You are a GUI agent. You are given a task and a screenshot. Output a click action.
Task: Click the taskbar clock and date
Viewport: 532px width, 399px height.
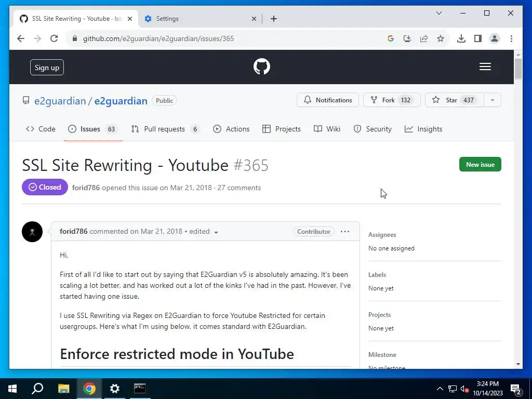pyautogui.click(x=488, y=389)
